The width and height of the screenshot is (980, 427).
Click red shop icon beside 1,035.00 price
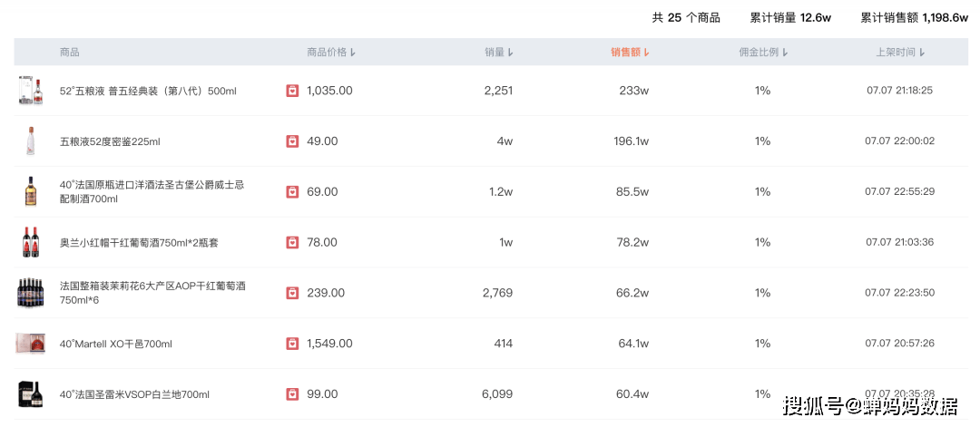[x=292, y=91]
